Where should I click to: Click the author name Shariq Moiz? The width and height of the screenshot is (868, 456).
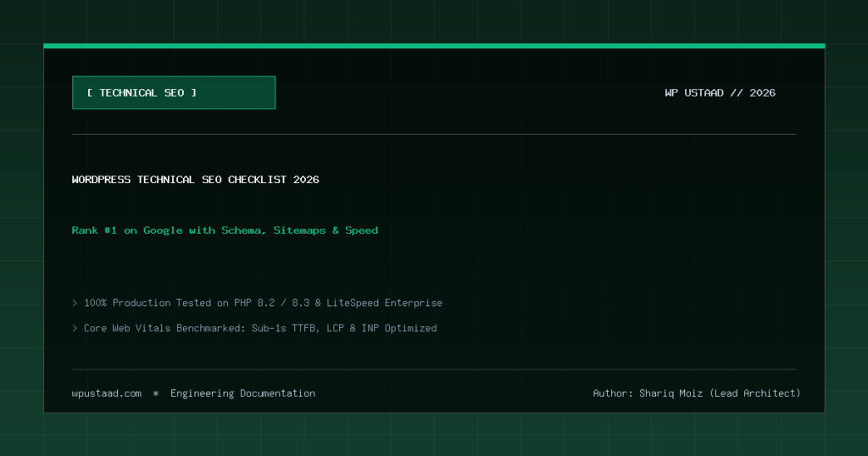point(671,393)
